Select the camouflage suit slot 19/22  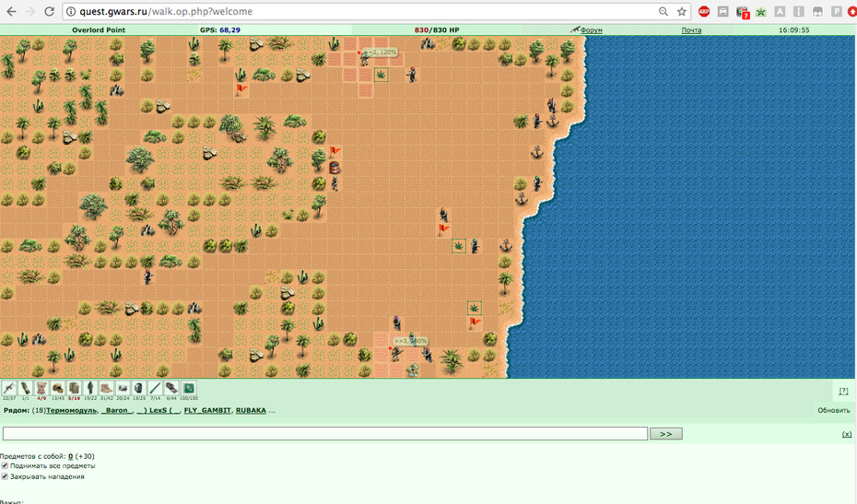coord(90,388)
